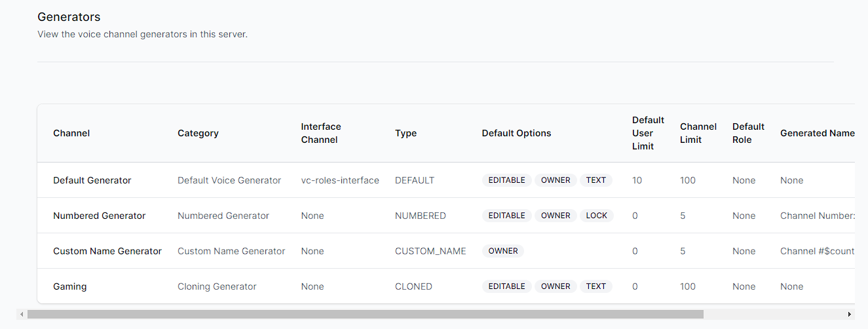Click the NUMBERED type cell
The width and height of the screenshot is (868, 329).
pyautogui.click(x=421, y=216)
